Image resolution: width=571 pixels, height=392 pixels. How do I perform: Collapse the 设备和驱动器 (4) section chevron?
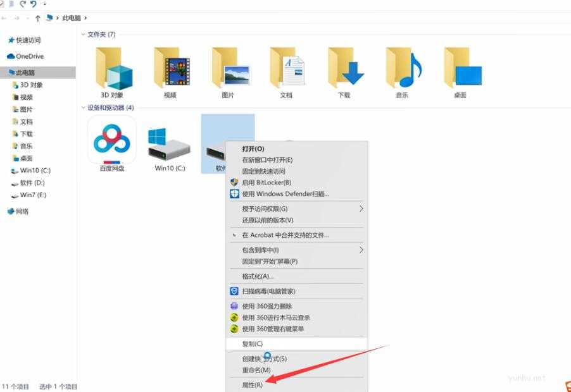click(84, 107)
